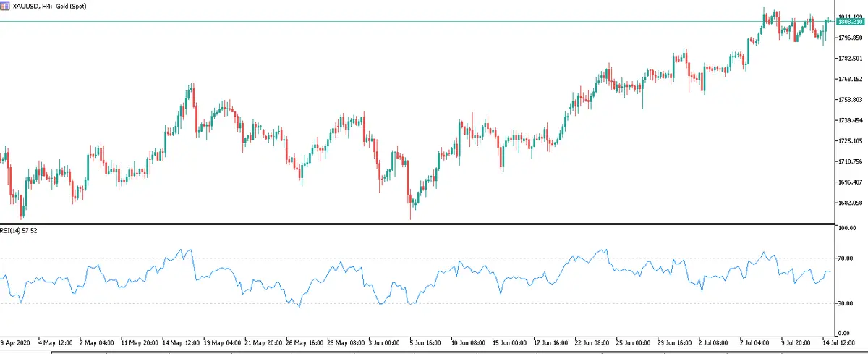Select the 5 Jun 16:00 time marker
Screen dimensions: 868x354
(426, 340)
